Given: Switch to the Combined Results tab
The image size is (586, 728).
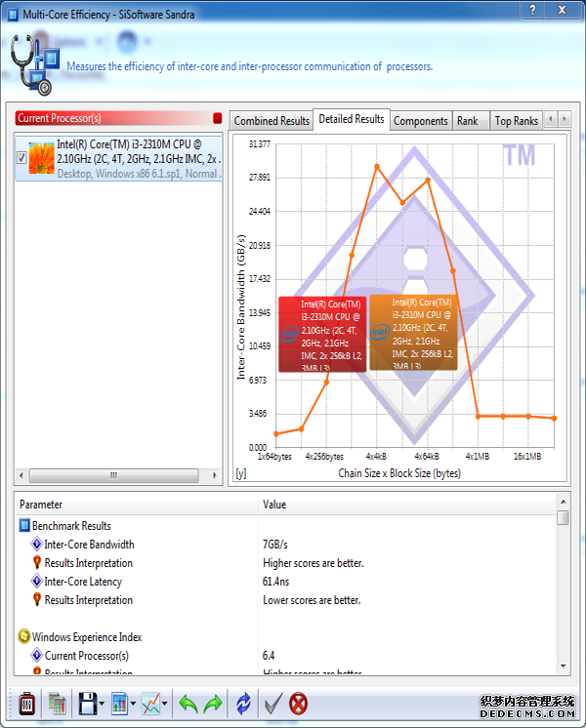Looking at the screenshot, I should click(272, 121).
